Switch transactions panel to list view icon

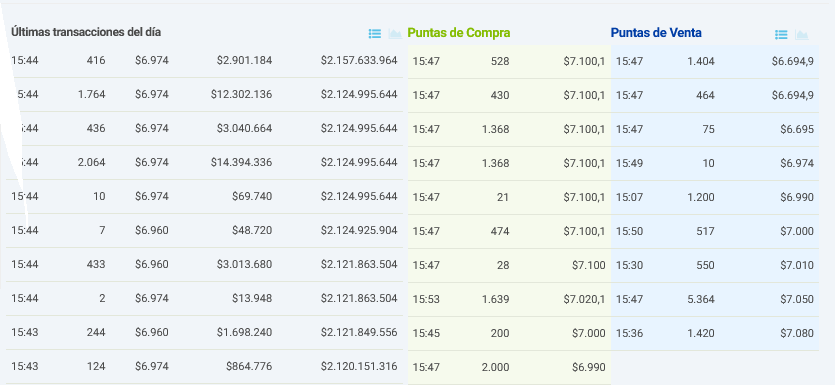(x=375, y=34)
